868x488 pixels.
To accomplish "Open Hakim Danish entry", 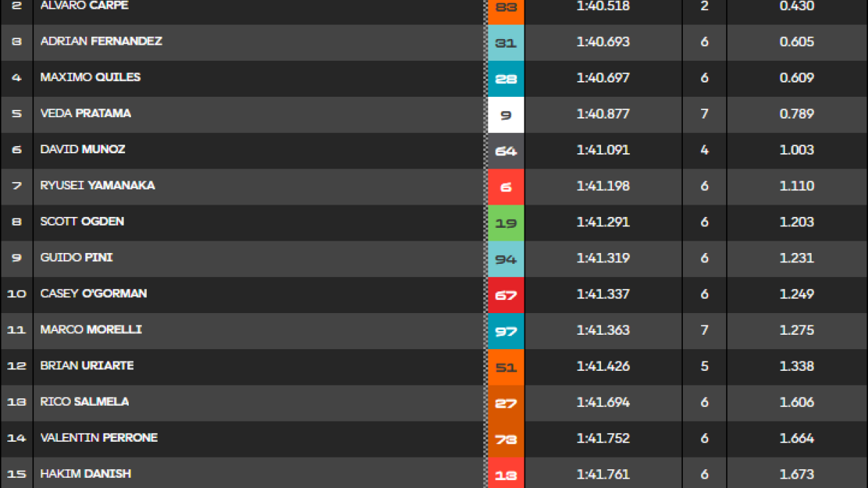I will pos(85,474).
